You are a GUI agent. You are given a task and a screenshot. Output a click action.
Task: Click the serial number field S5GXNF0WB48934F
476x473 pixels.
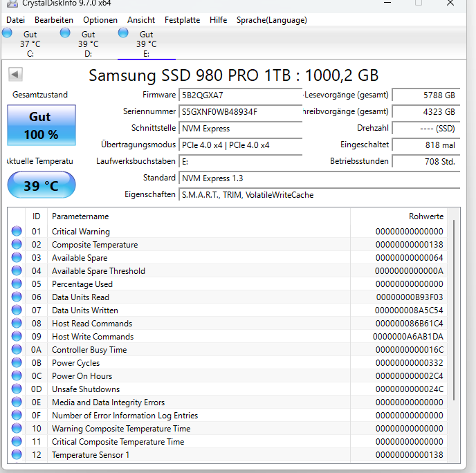coord(241,111)
